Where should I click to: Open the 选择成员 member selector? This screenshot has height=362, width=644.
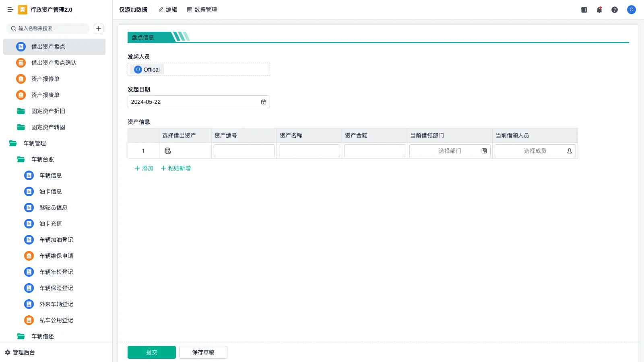point(535,151)
